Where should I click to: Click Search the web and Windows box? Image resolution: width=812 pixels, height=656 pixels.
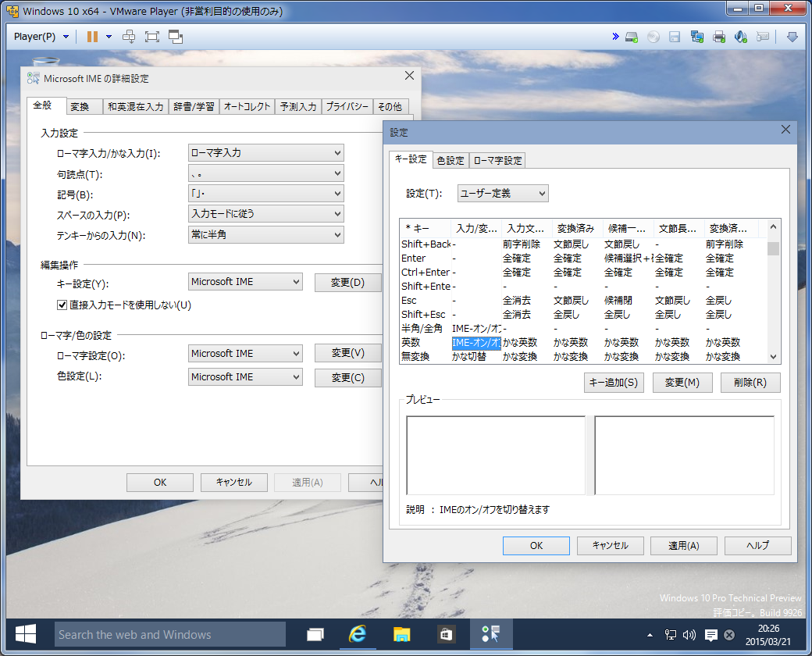(x=170, y=634)
